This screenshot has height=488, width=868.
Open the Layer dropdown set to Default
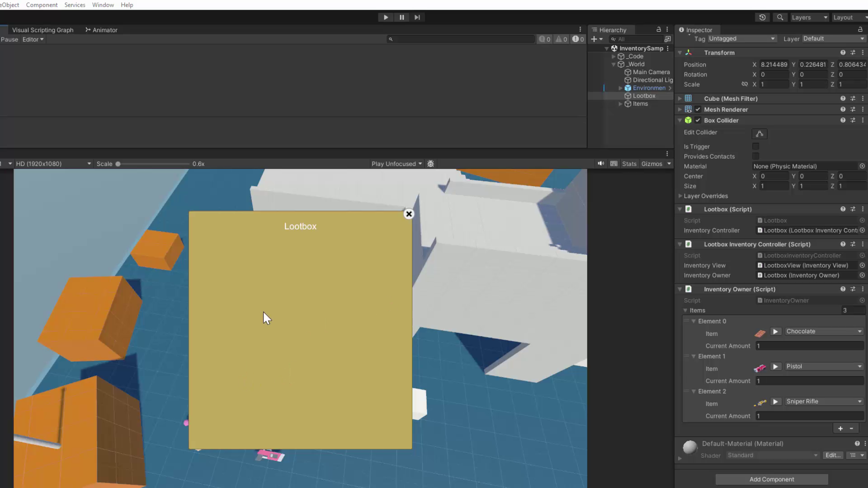pyautogui.click(x=834, y=39)
